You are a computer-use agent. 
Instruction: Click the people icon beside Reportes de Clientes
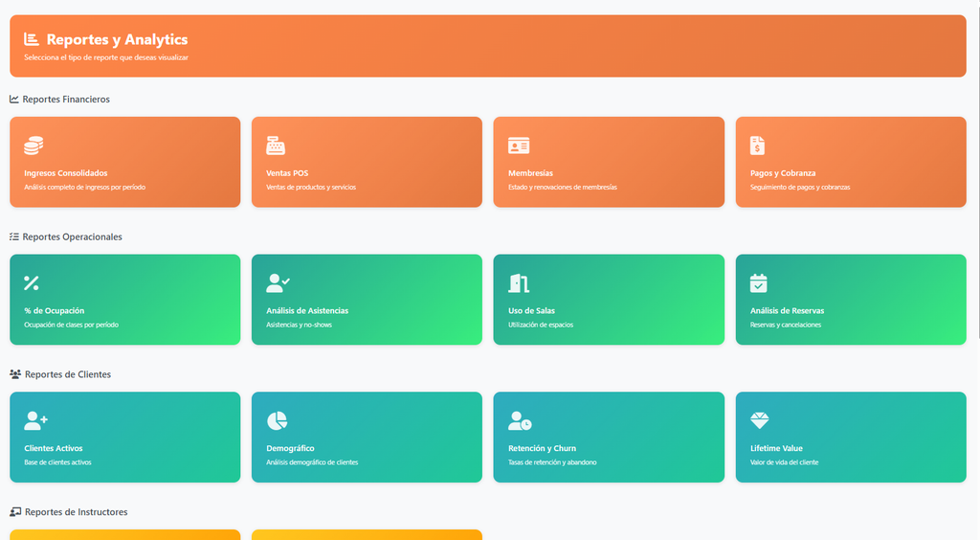pyautogui.click(x=15, y=374)
